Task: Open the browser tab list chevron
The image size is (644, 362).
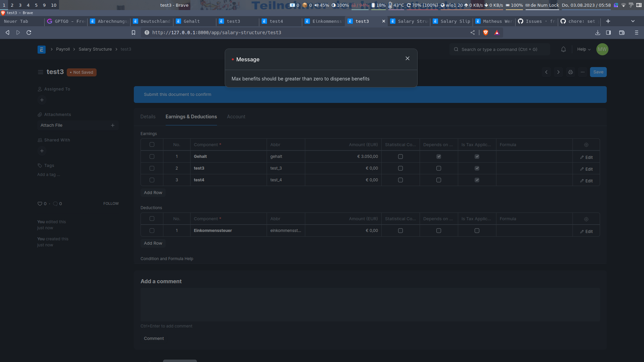Action: coord(633,21)
